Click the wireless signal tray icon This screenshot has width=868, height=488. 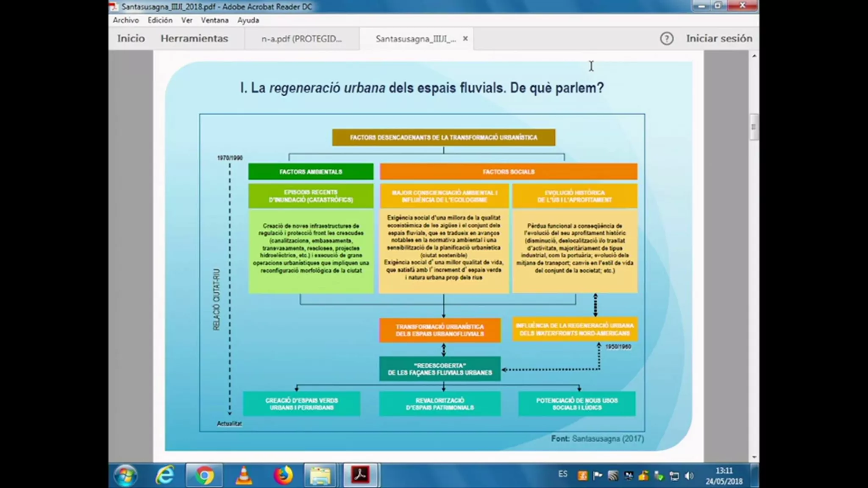coord(613,476)
